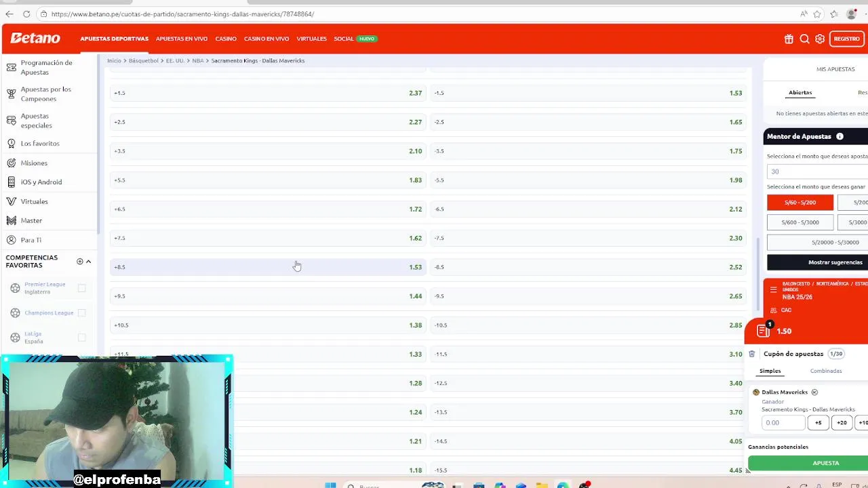Click the stake input field showing 0.00
The image size is (868, 488).
(783, 422)
